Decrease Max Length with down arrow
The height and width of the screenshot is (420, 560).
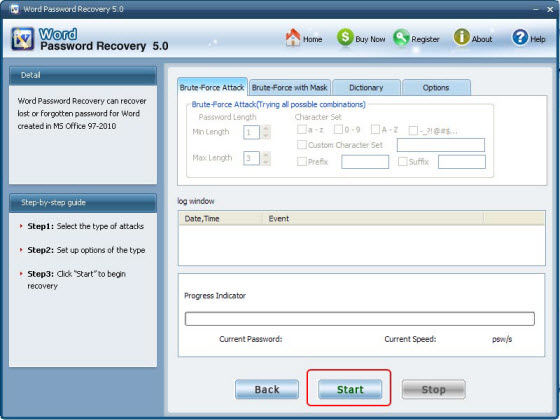tap(266, 162)
